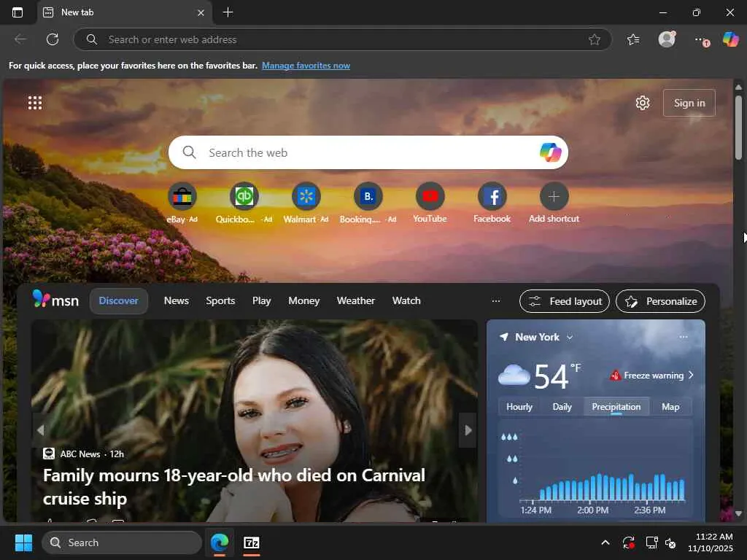Open weather card options ellipsis

click(683, 337)
